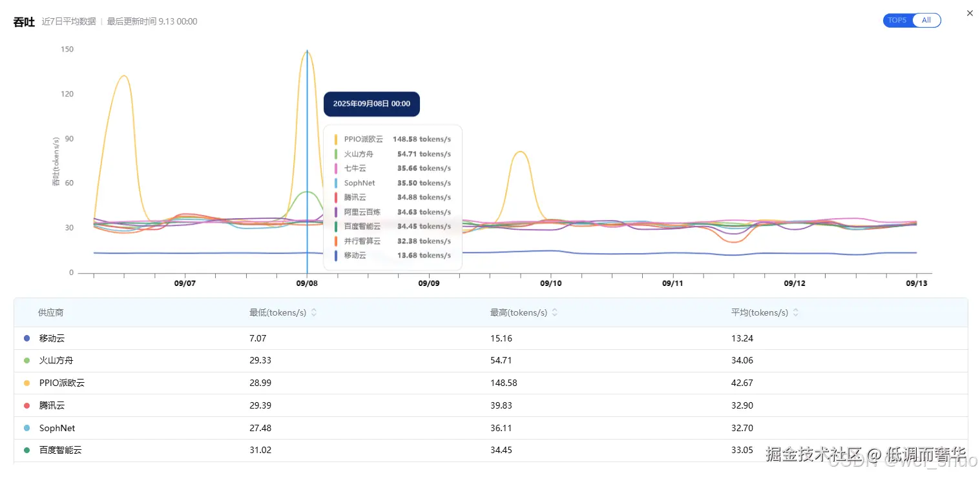The width and height of the screenshot is (980, 477).
Task: Select the All providers option
Action: [926, 21]
